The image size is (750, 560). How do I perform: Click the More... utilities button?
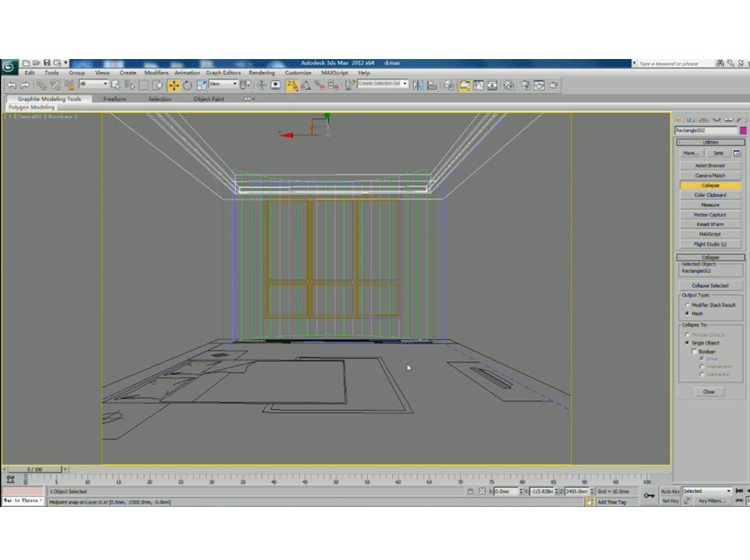691,153
